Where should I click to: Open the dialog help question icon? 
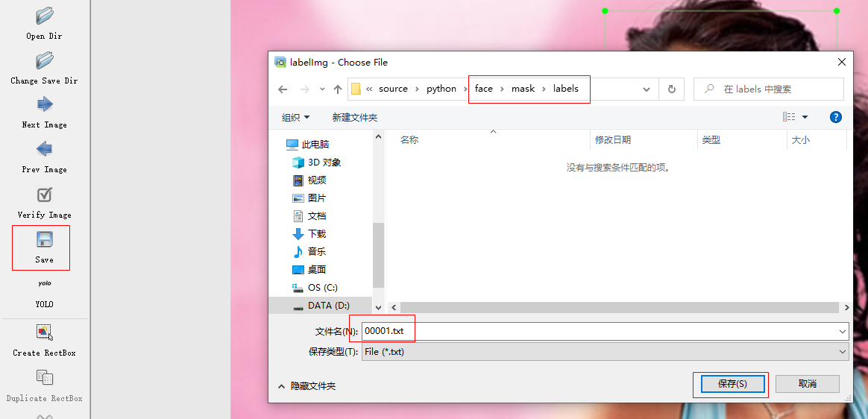point(836,117)
